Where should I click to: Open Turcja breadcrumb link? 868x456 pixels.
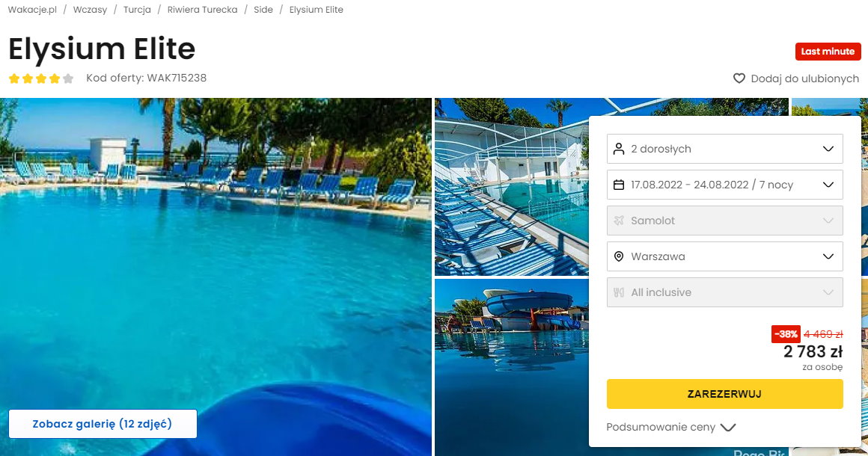click(137, 10)
